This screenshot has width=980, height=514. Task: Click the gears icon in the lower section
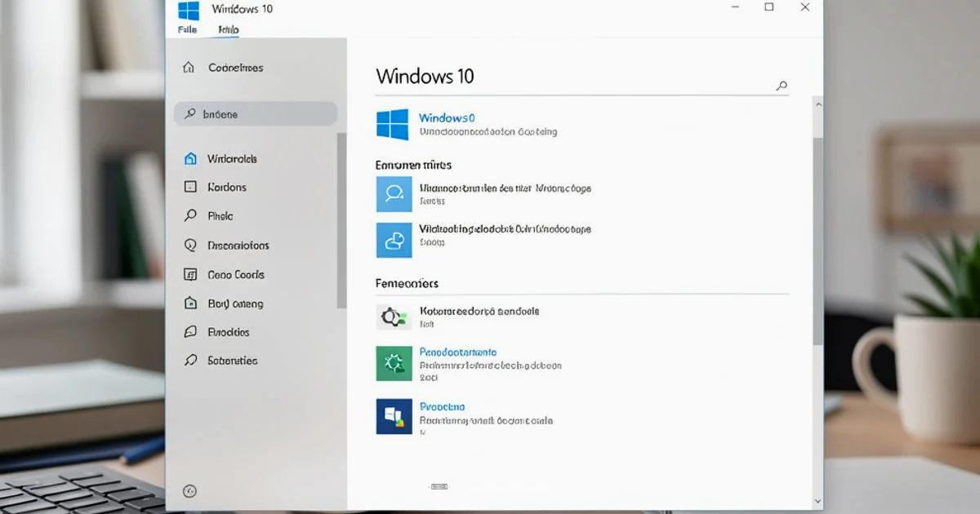(x=392, y=317)
